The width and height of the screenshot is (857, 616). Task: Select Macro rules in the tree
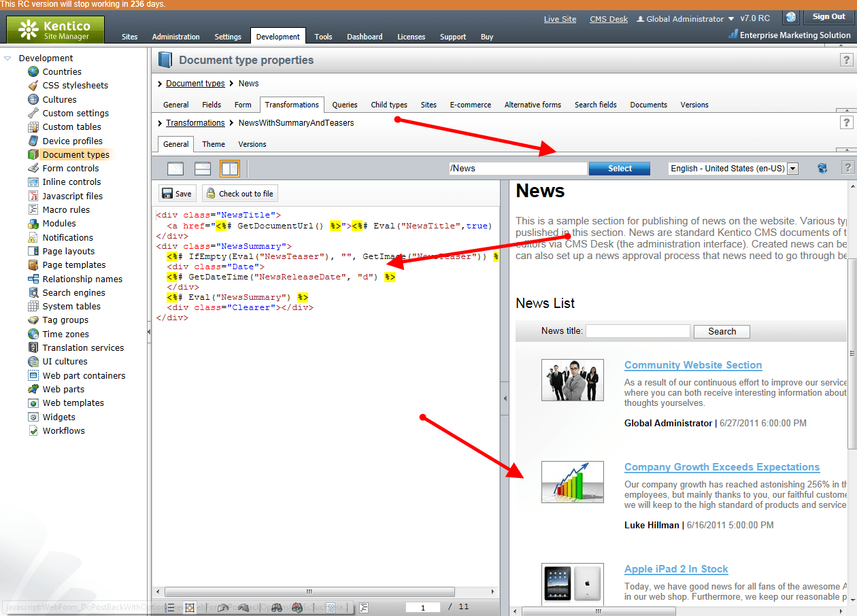(x=66, y=210)
